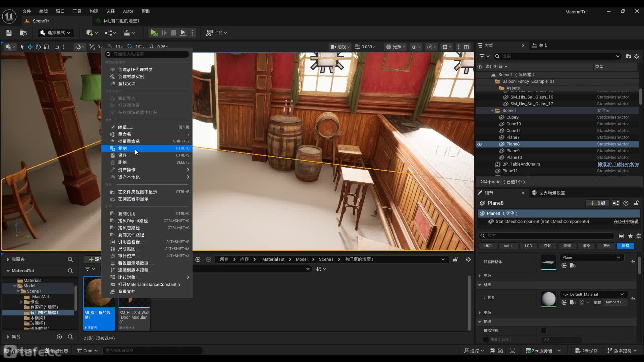Open content browser settings gear

pos(468,259)
